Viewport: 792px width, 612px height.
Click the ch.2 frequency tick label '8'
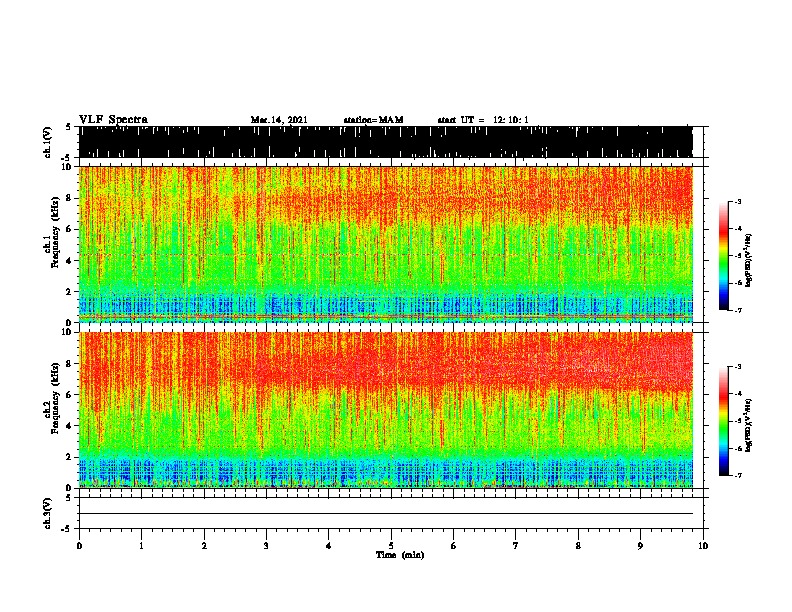[70, 363]
